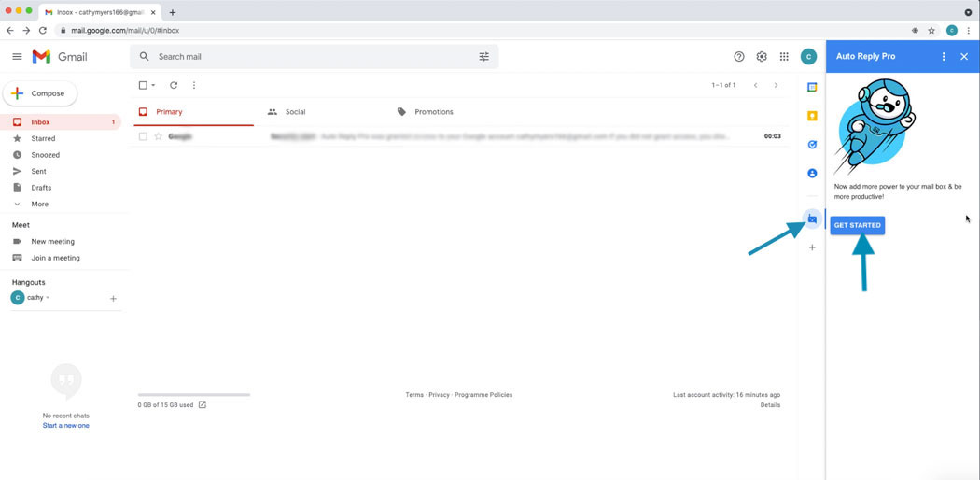Image resolution: width=980 pixels, height=480 pixels.
Task: Click Start a new one link
Action: pos(65,426)
